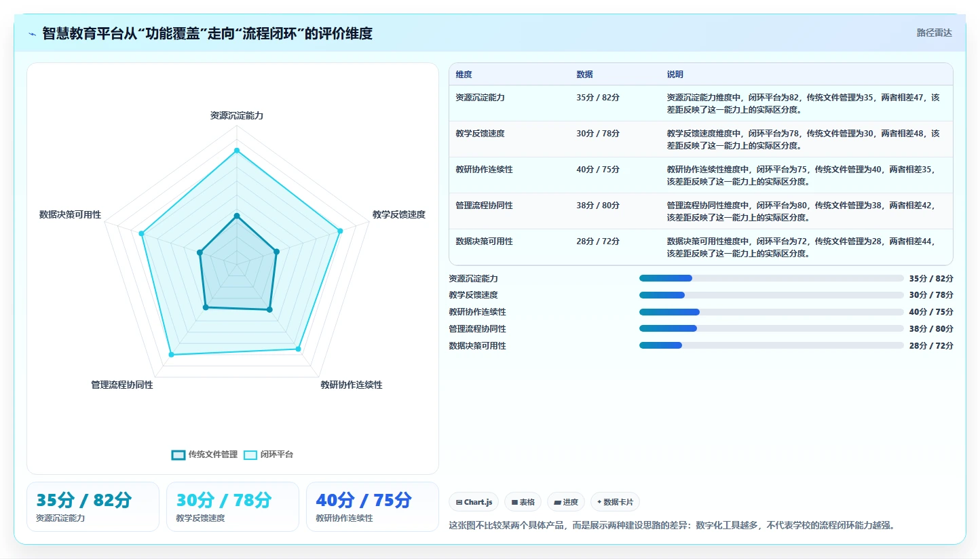The image size is (980, 559).
Task: Click the icon inside the Chart.js chip
Action: click(x=459, y=503)
